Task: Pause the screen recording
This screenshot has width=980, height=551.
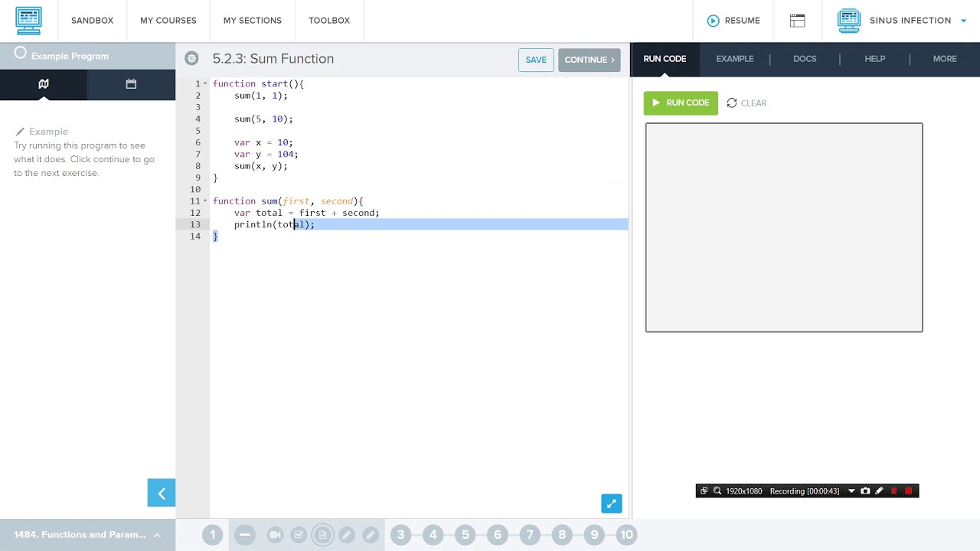Action: click(894, 491)
